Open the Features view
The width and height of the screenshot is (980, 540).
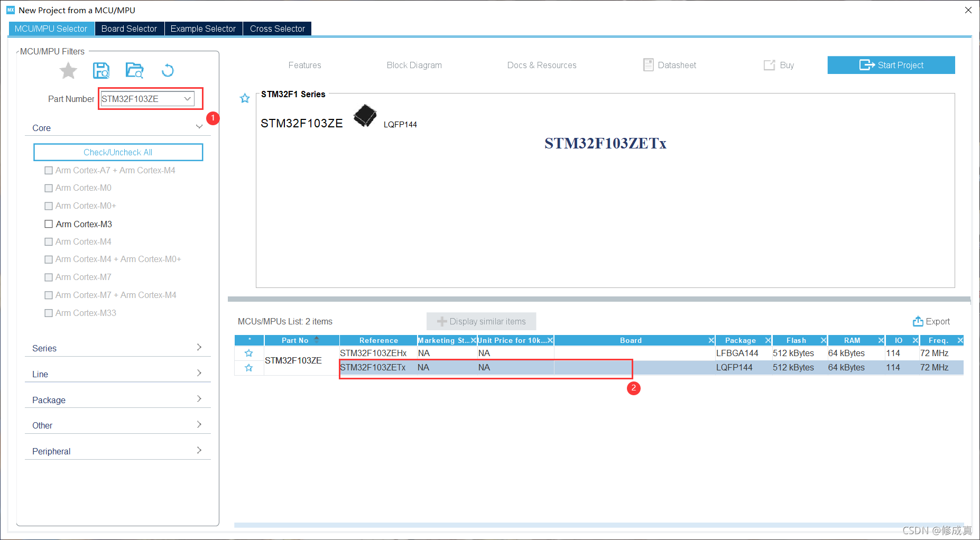[304, 65]
